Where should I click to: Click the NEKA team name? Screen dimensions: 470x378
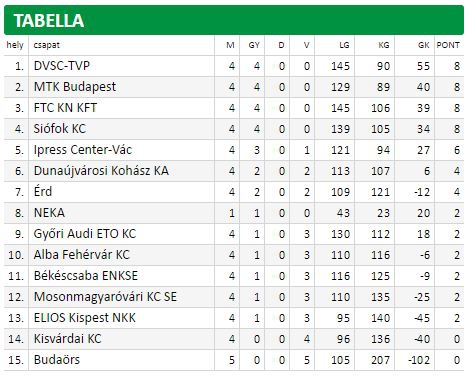pos(49,213)
